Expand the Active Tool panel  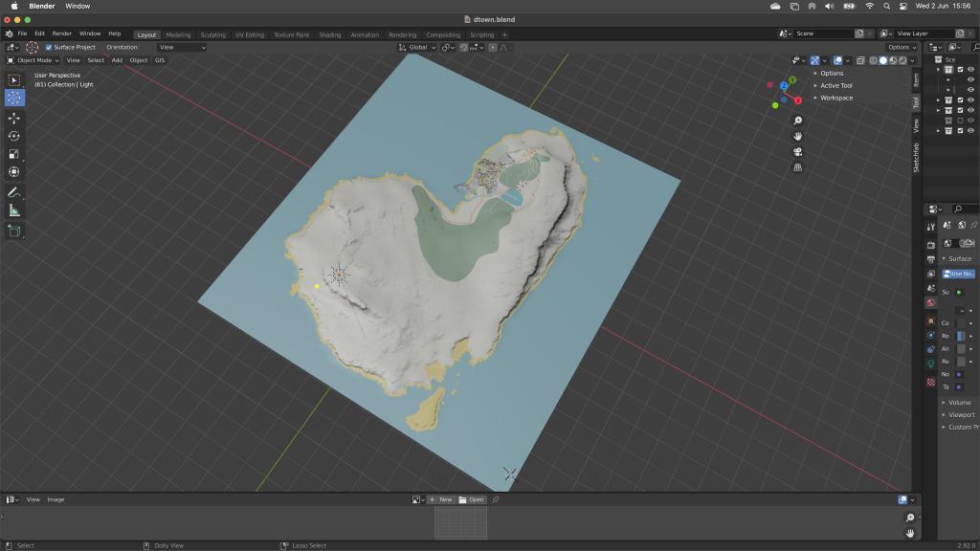click(x=835, y=85)
